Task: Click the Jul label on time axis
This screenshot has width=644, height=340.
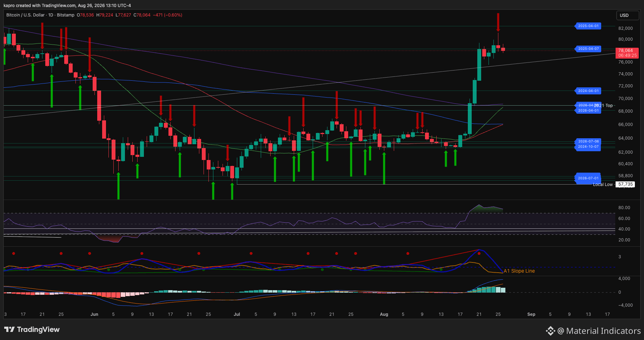Action: 237,314
